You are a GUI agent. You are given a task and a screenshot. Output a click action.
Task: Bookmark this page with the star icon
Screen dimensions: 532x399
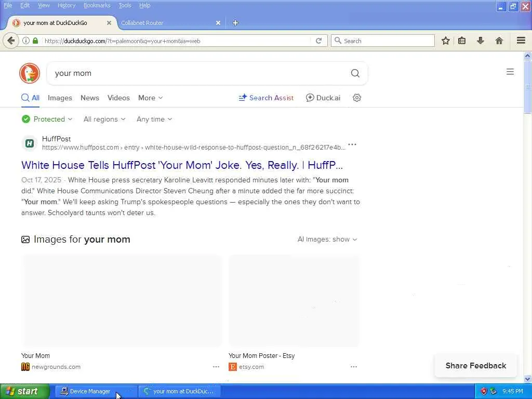(445, 41)
